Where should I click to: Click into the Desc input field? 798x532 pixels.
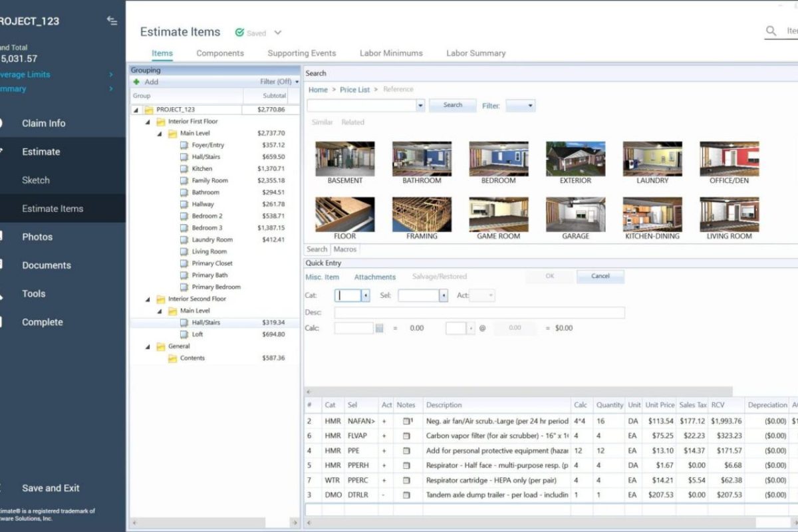(479, 313)
